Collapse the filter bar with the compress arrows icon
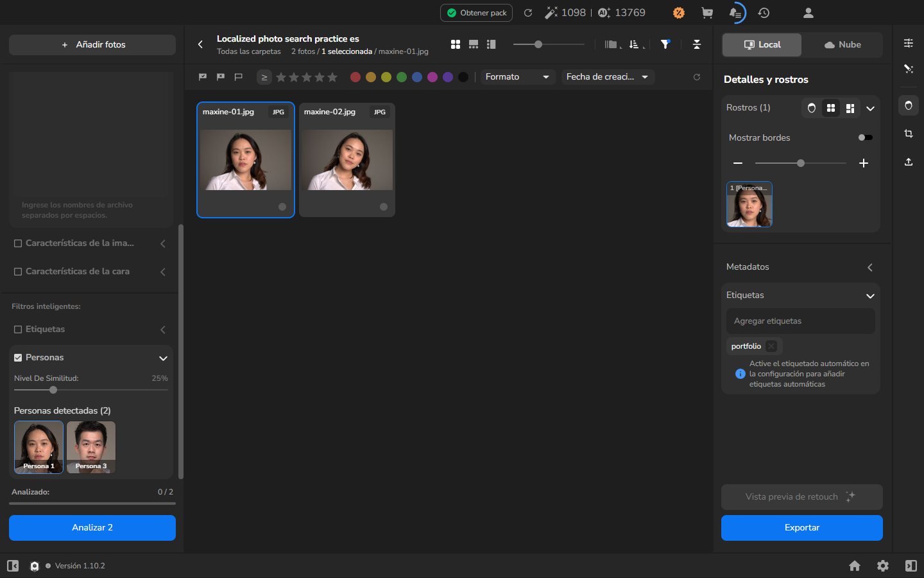 pyautogui.click(x=697, y=44)
